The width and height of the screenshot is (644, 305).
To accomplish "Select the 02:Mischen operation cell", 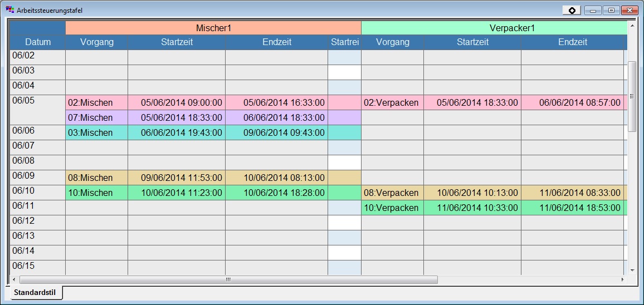I will coord(96,102).
